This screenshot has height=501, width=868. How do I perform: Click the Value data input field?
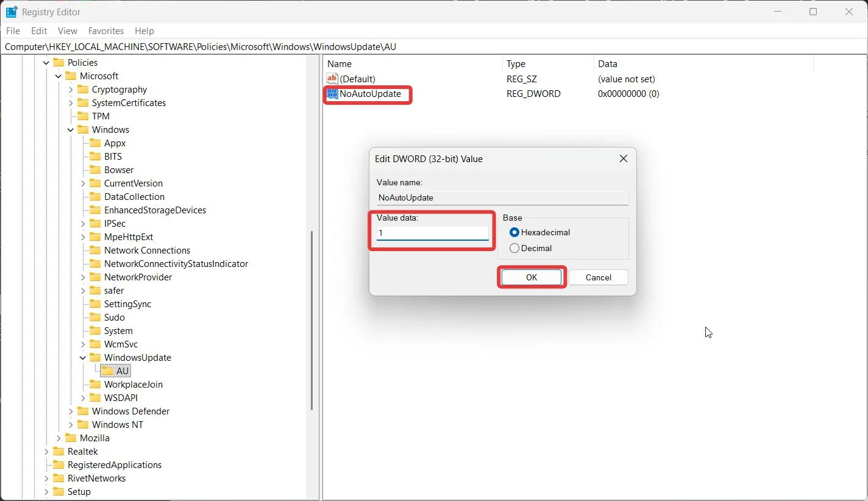click(x=433, y=233)
